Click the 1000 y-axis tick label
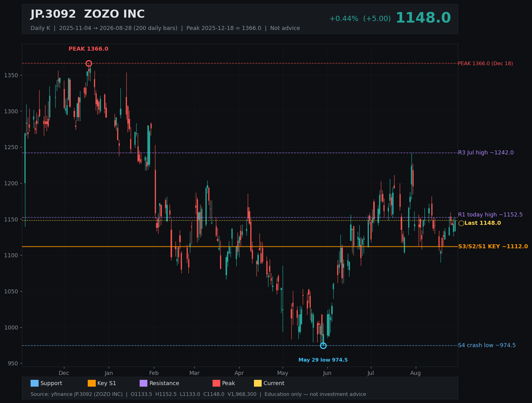This screenshot has height=403, width=532. (x=11, y=328)
